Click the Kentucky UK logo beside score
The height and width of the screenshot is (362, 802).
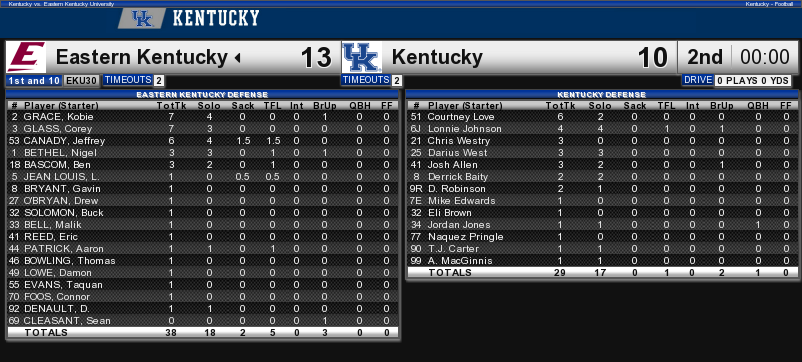[x=362, y=57]
